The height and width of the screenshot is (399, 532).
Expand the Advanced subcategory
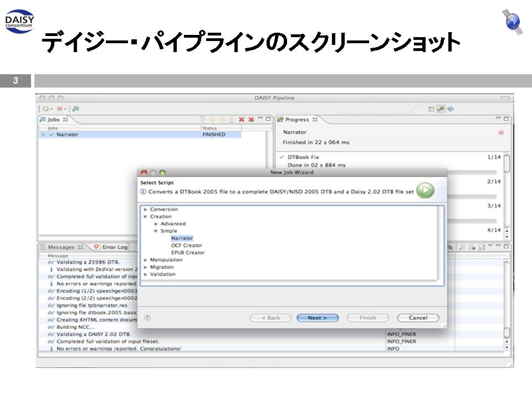pos(156,224)
